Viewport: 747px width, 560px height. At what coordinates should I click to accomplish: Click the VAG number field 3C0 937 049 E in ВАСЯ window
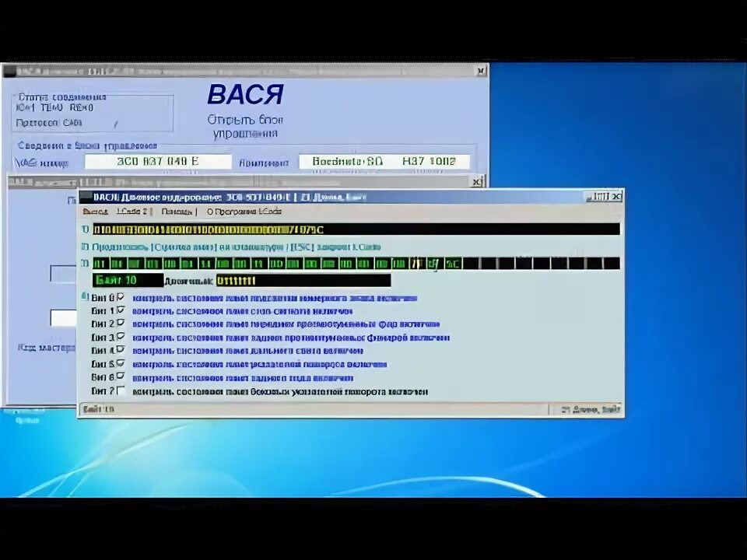pos(158,162)
